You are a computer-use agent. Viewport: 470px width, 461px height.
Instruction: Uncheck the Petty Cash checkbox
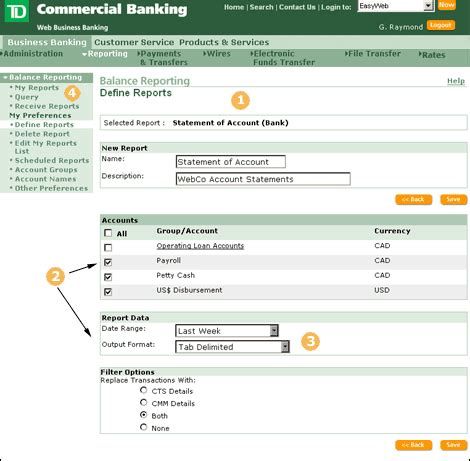(108, 277)
